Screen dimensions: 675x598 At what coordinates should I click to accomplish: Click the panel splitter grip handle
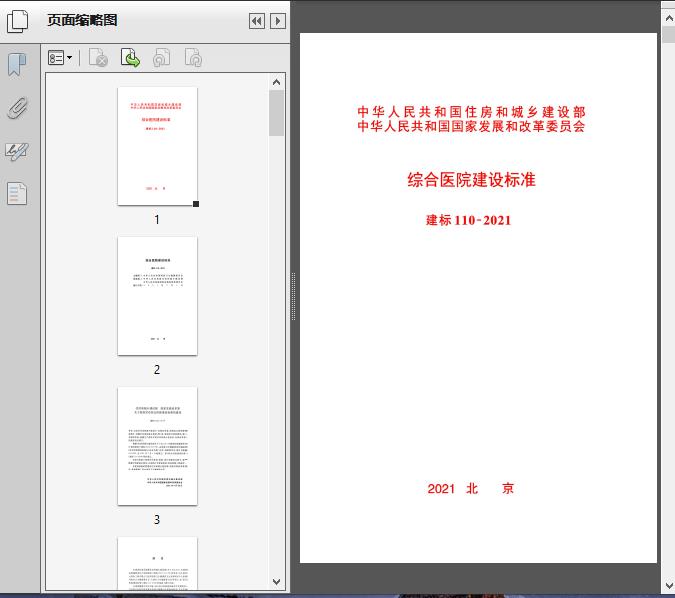[x=293, y=296]
